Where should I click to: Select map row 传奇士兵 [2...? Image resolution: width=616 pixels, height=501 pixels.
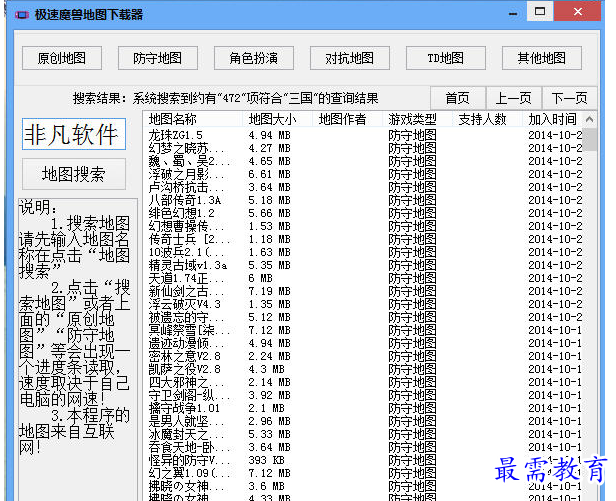pyautogui.click(x=365, y=239)
